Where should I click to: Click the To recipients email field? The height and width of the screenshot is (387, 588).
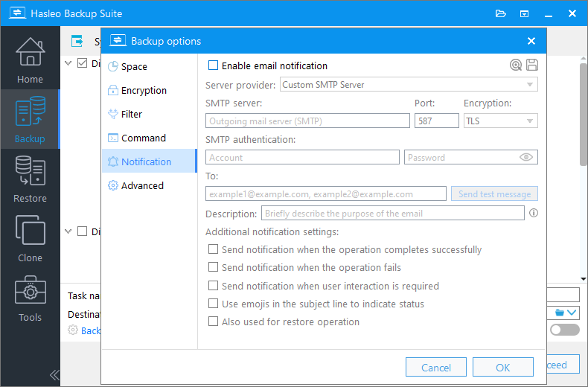click(326, 194)
